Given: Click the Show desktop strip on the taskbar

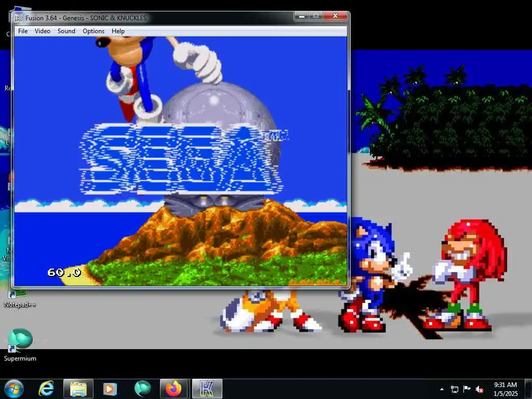Looking at the screenshot, I should (528, 389).
